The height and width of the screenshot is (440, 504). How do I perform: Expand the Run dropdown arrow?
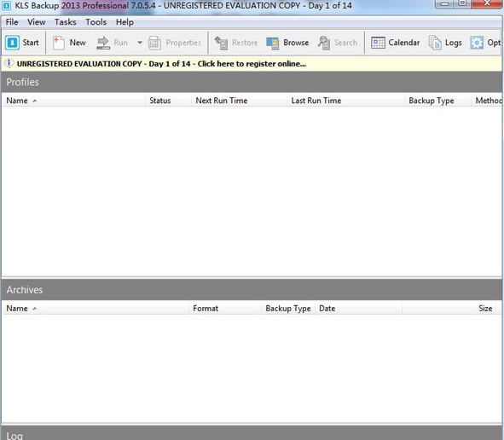click(140, 43)
